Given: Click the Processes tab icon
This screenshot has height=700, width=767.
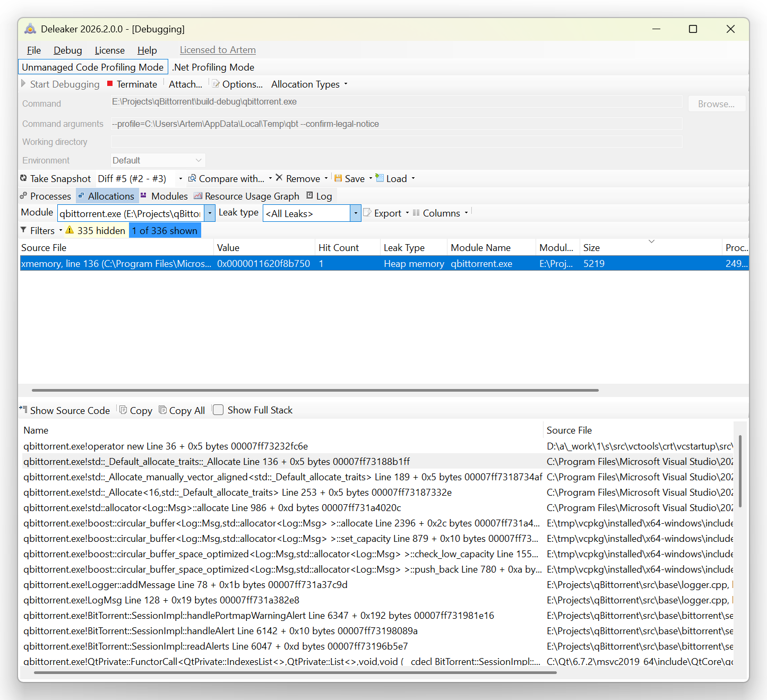Looking at the screenshot, I should tap(23, 196).
